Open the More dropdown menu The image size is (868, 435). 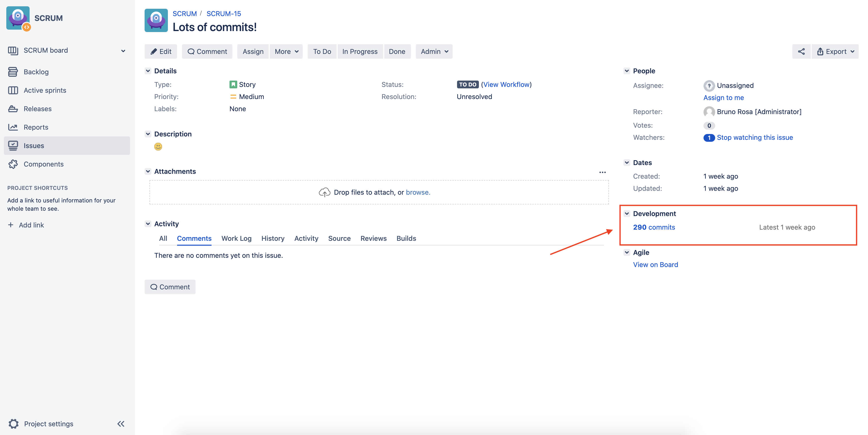coord(286,52)
